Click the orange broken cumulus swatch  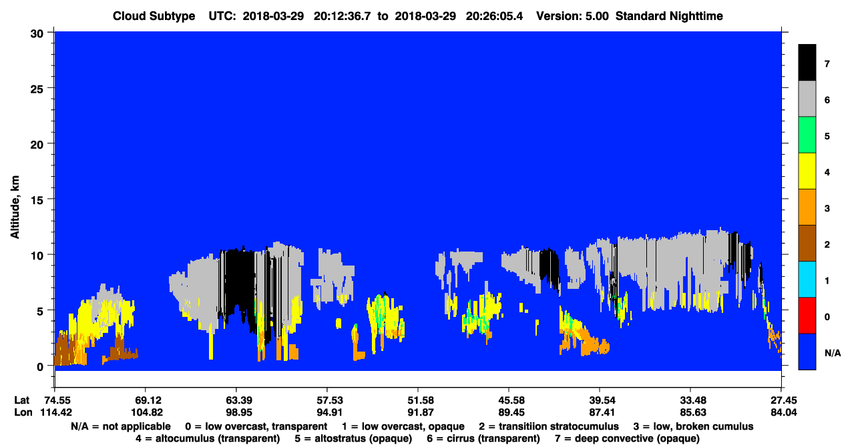(807, 207)
